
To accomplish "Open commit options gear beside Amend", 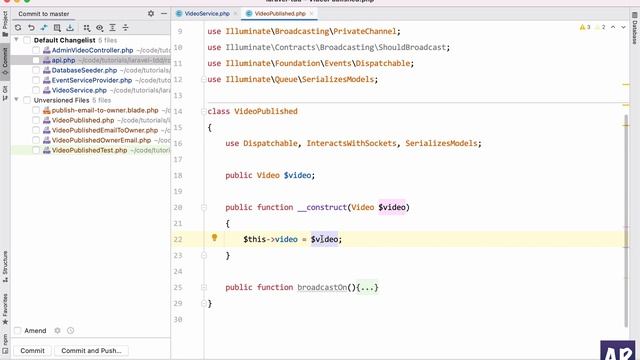I will coord(58,331).
